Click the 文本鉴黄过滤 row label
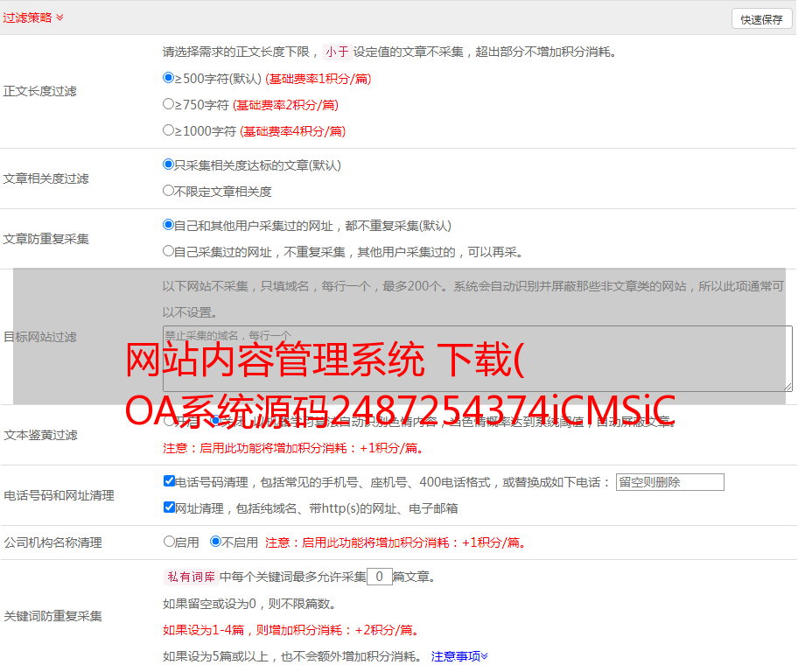The width and height of the screenshot is (798, 672). 41,435
